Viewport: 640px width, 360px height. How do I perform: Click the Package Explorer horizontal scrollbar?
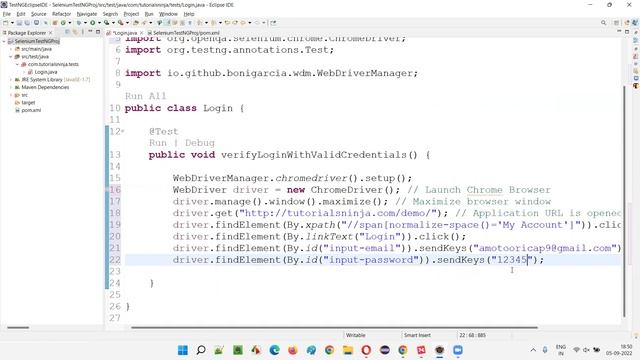click(x=18, y=327)
